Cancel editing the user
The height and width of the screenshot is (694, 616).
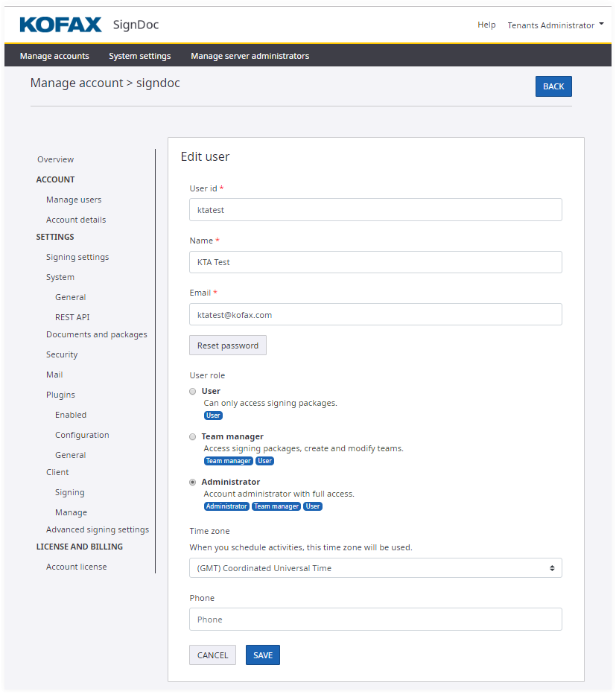coord(212,655)
